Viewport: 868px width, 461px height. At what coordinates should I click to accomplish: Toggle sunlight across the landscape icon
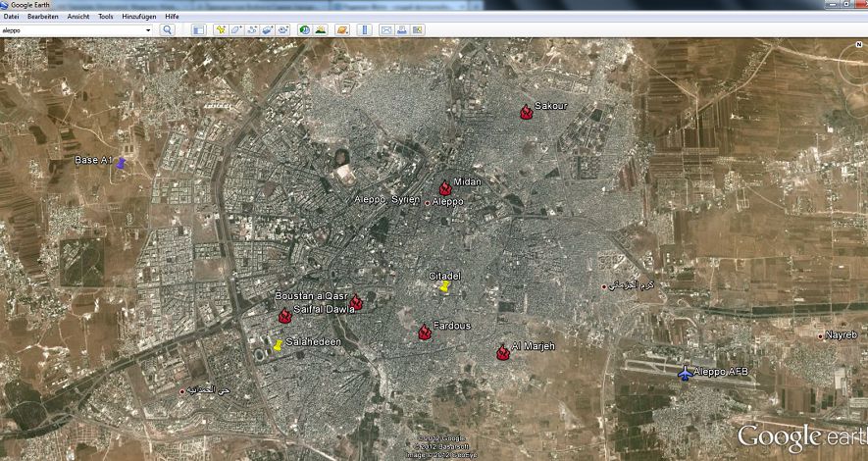[x=320, y=29]
